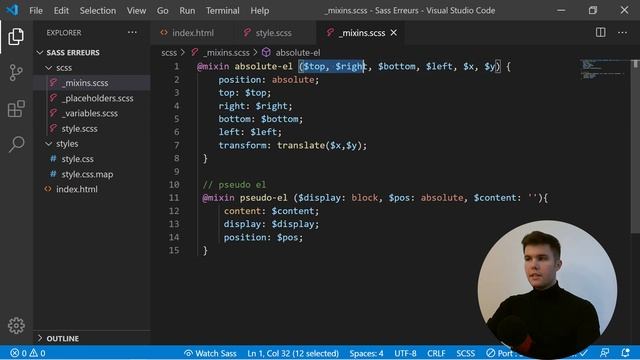Open Explorer views and more actions menu

tap(132, 32)
